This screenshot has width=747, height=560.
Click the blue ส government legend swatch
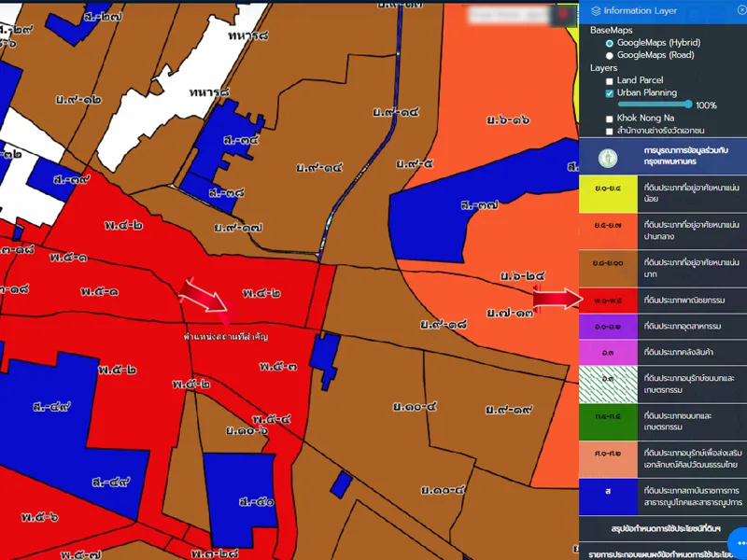pyautogui.click(x=607, y=491)
